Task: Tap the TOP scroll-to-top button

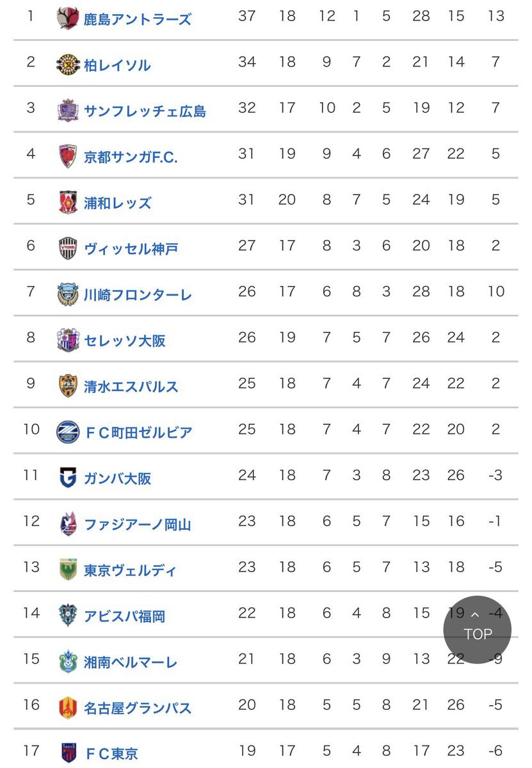Action: [477, 629]
